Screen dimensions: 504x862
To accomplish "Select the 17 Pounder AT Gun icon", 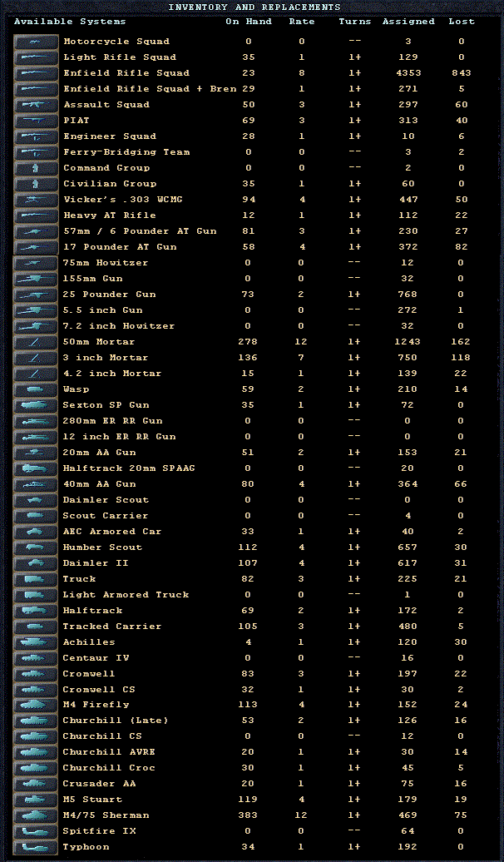I will 36,247.
